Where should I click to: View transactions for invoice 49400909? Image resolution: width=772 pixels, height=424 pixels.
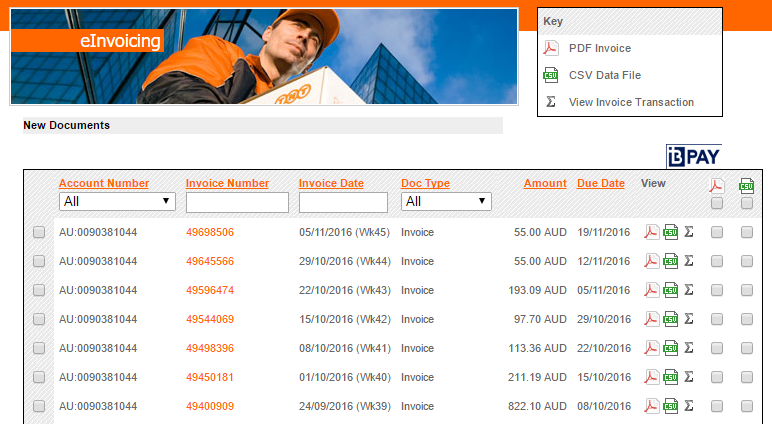[x=689, y=406]
